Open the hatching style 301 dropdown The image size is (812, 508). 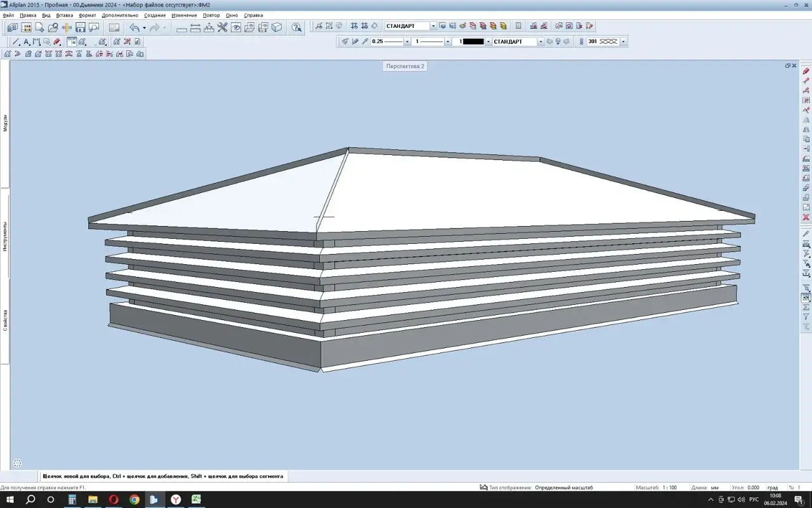pyautogui.click(x=624, y=42)
